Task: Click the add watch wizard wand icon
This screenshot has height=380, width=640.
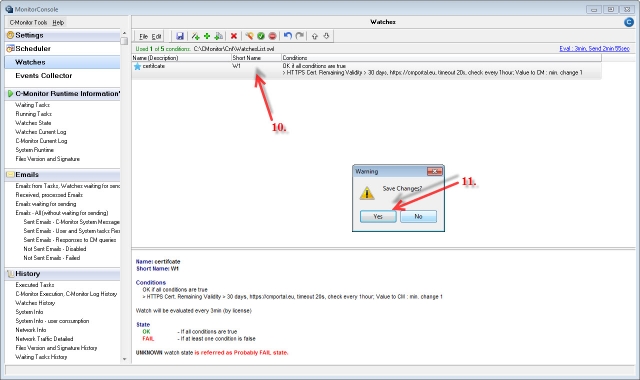Action: (196, 36)
